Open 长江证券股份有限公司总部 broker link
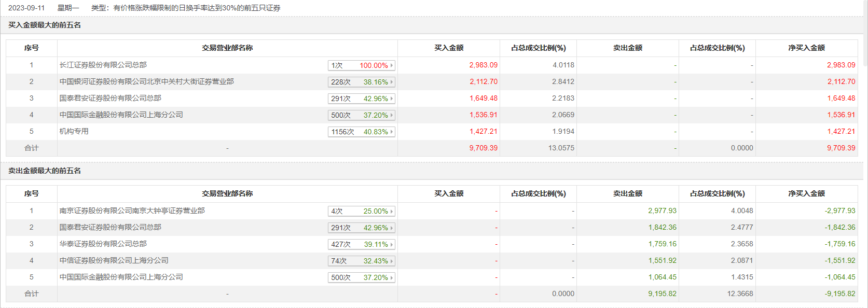The image size is (868, 308). (103, 65)
